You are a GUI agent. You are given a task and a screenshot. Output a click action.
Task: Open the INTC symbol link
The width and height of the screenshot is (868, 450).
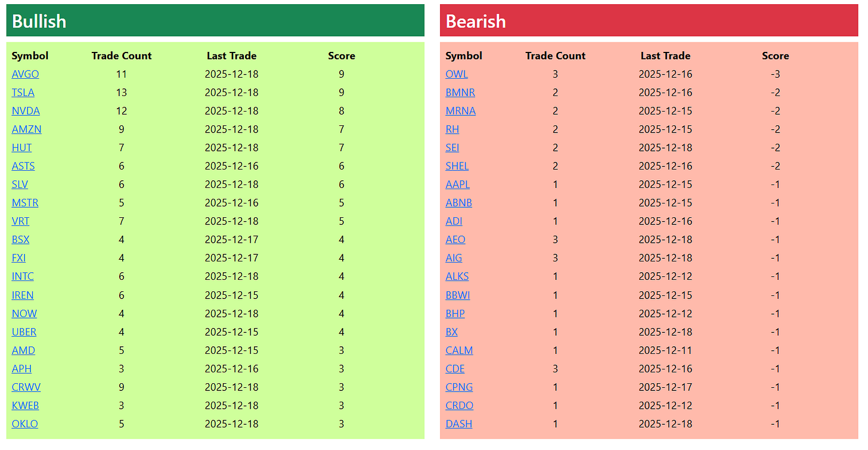point(23,277)
